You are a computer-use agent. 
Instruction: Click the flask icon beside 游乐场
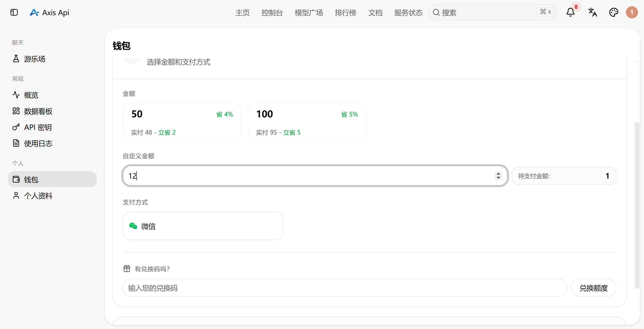pyautogui.click(x=16, y=59)
